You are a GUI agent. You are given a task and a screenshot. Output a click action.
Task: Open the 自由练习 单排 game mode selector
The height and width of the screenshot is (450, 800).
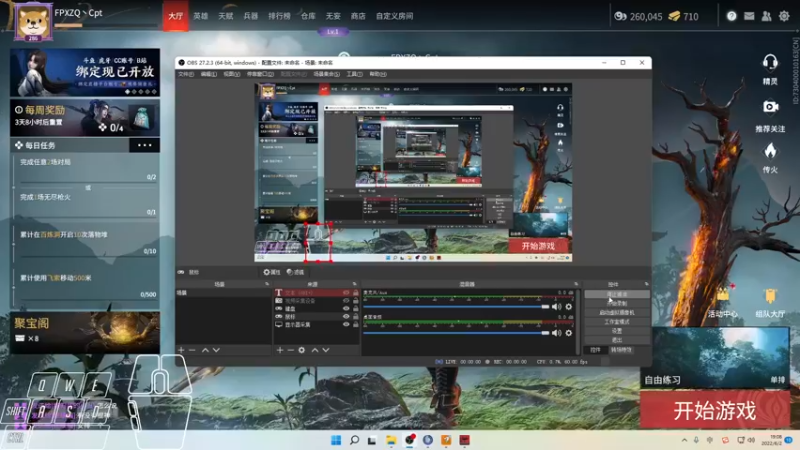714,358
